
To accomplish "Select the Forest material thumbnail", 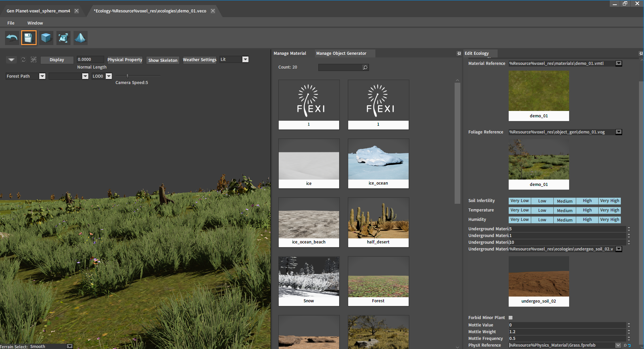I will coord(378,281).
